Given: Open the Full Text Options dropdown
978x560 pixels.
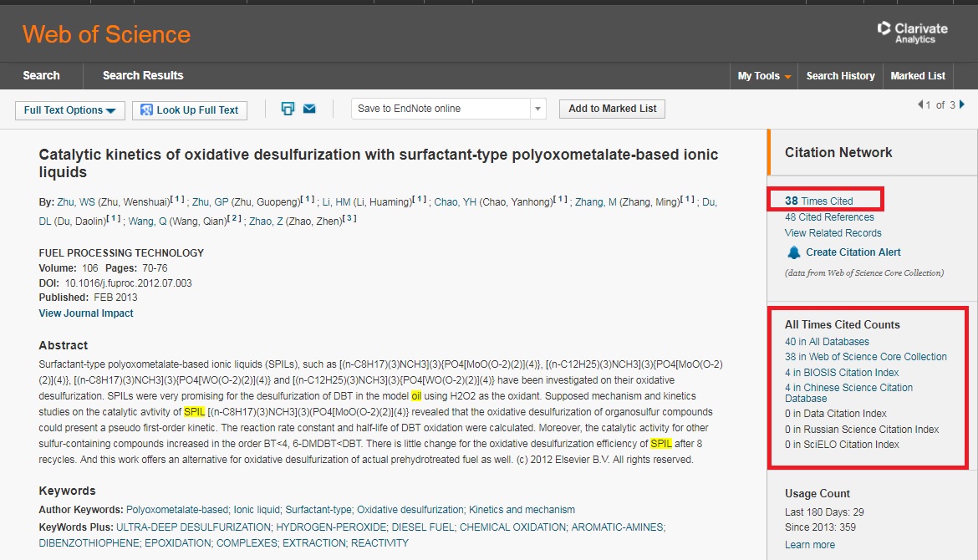Looking at the screenshot, I should 70,110.
